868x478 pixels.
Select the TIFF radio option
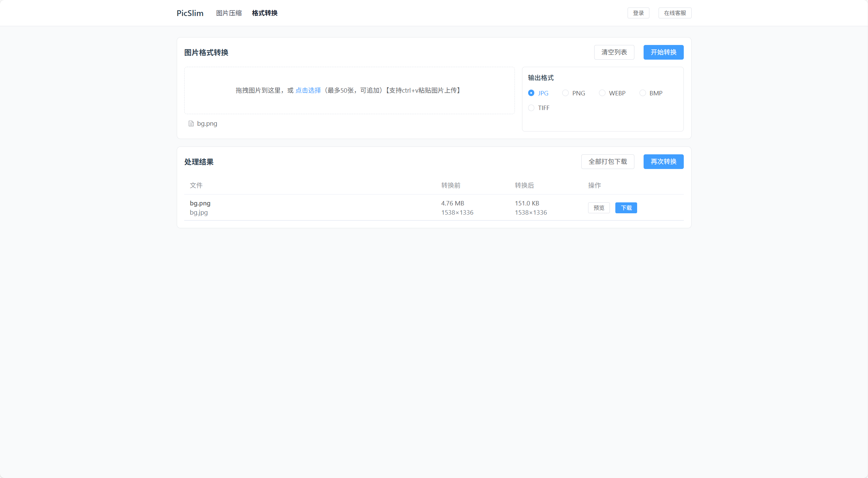[x=531, y=108]
